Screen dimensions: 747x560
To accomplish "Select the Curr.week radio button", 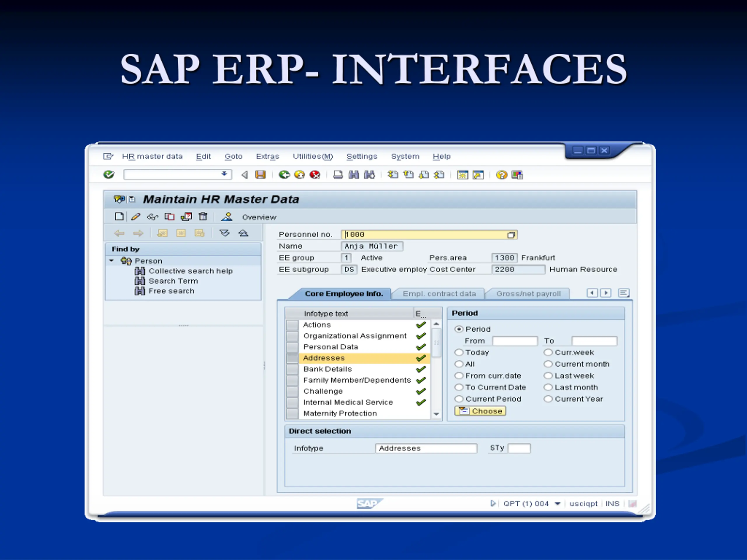I will (x=548, y=352).
